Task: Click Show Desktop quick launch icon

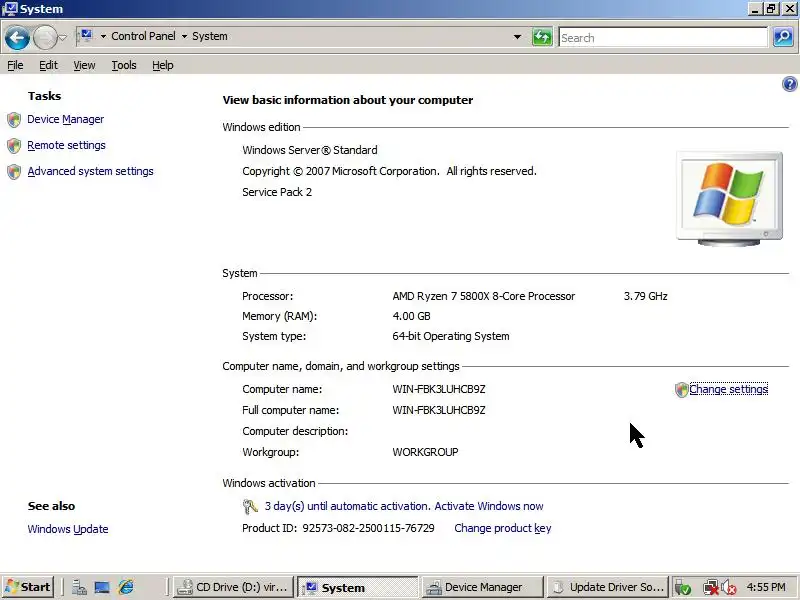Action: click(x=102, y=587)
